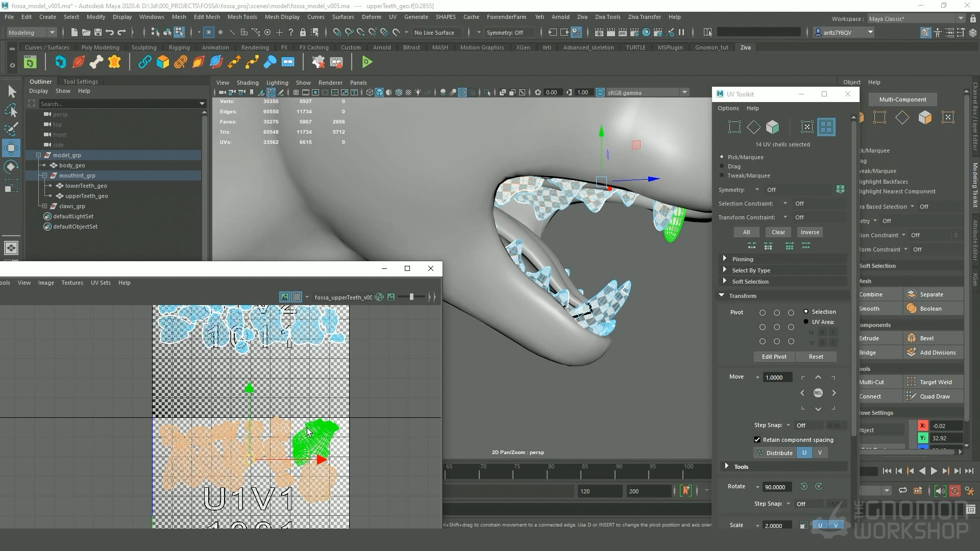Select the UV Area pivot radio button

tap(806, 322)
